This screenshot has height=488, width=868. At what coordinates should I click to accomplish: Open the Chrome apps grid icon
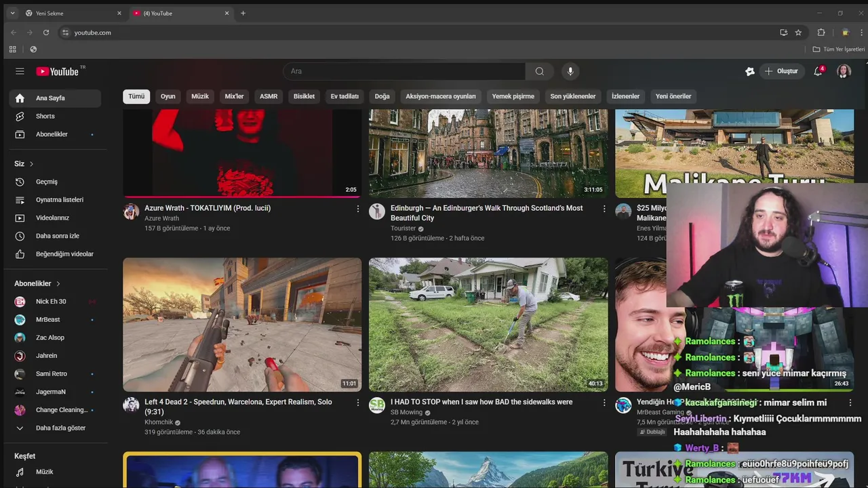(x=12, y=49)
